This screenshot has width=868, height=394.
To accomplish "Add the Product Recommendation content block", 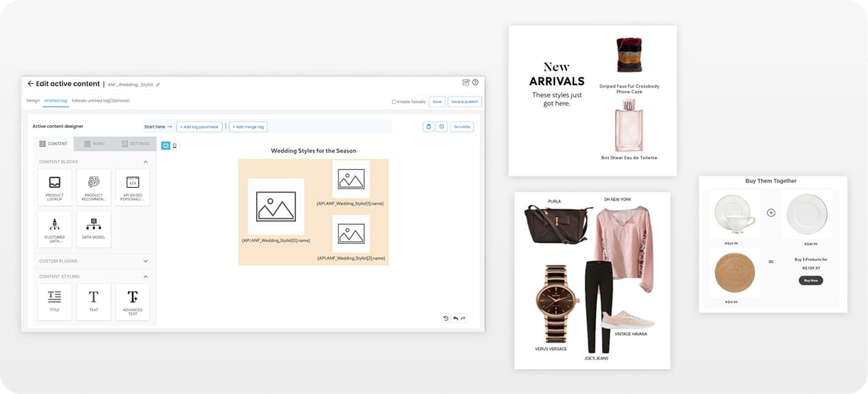I will coord(94,187).
